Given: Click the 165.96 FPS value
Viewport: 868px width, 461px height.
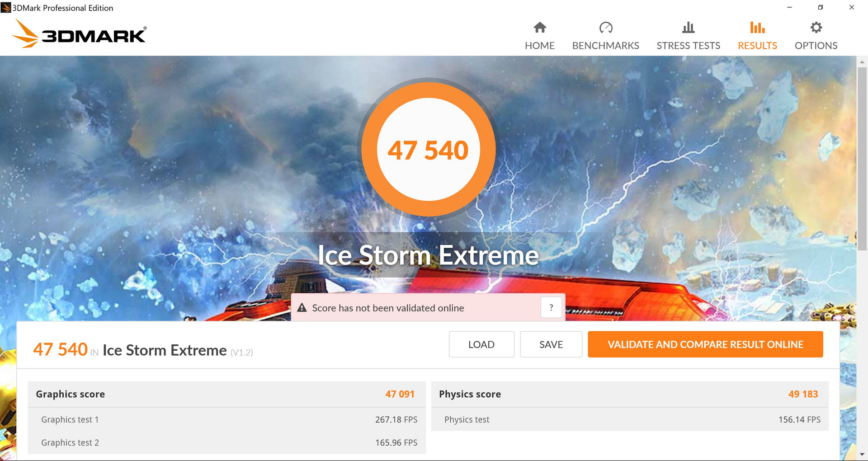Looking at the screenshot, I should [x=396, y=443].
